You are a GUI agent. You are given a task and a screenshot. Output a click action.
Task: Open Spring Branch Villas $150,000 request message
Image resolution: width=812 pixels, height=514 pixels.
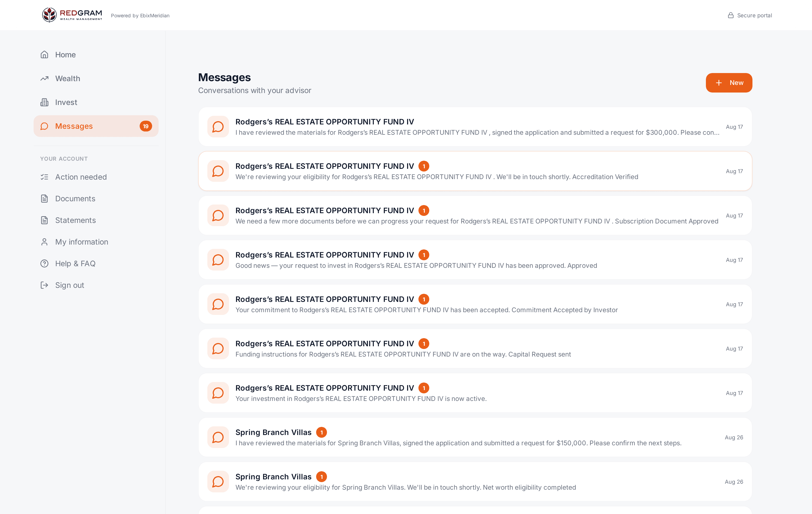pyautogui.click(x=475, y=437)
